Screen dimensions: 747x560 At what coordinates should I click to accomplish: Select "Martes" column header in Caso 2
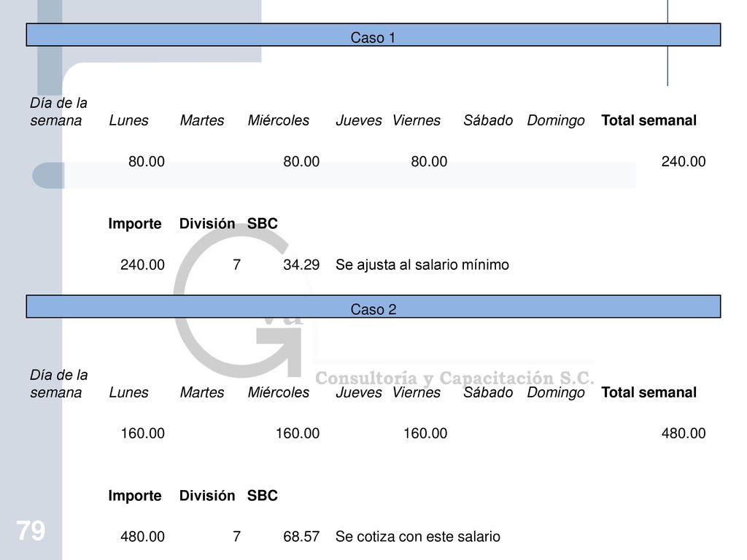(202, 392)
